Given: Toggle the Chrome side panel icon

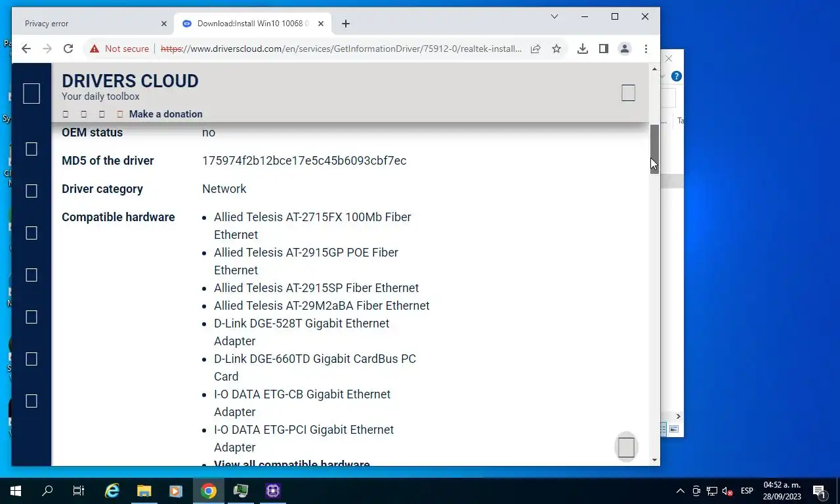Looking at the screenshot, I should pos(603,49).
